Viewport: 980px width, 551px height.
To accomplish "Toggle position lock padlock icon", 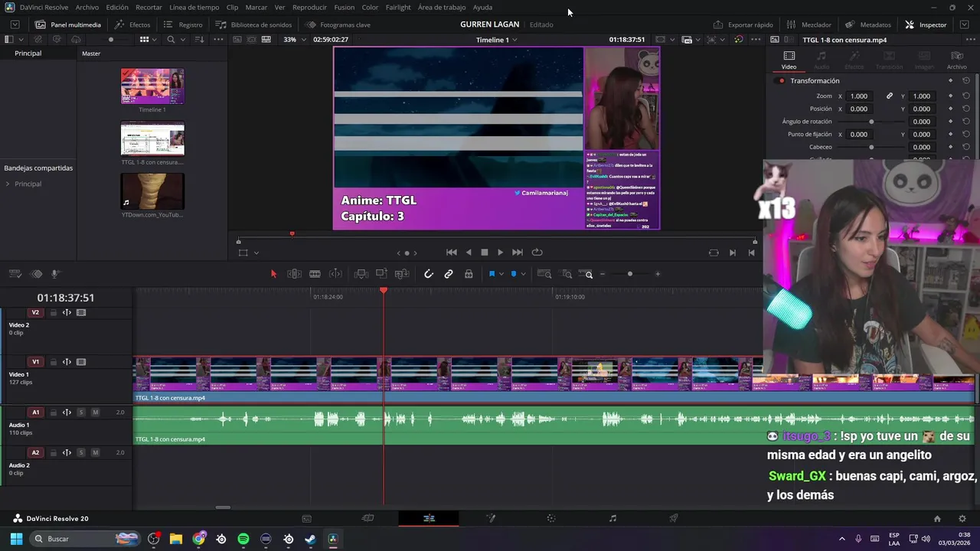I will tap(469, 274).
